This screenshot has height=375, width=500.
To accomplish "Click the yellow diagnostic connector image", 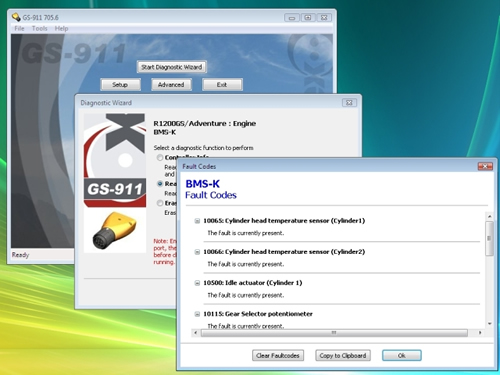I will tap(114, 230).
